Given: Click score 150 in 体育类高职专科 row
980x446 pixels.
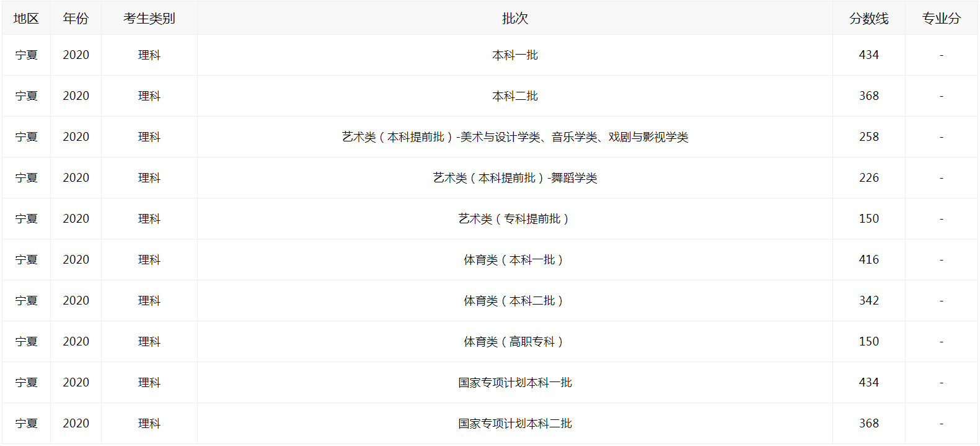Looking at the screenshot, I should coord(868,342).
